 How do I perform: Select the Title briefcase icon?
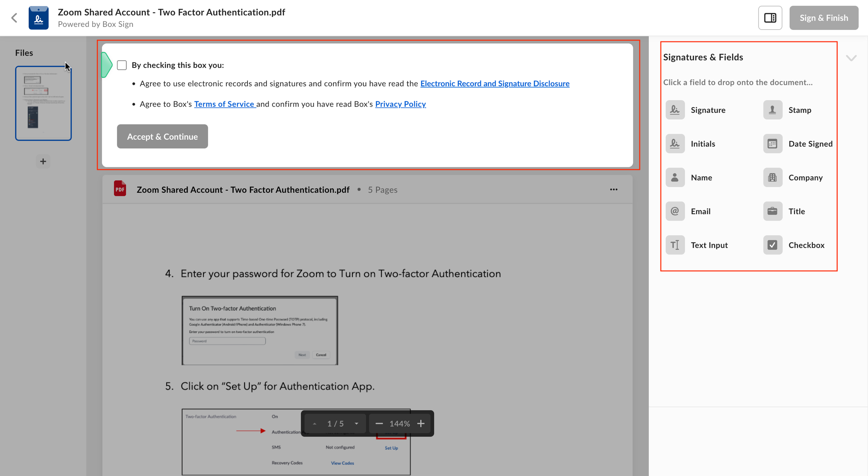coord(772,212)
